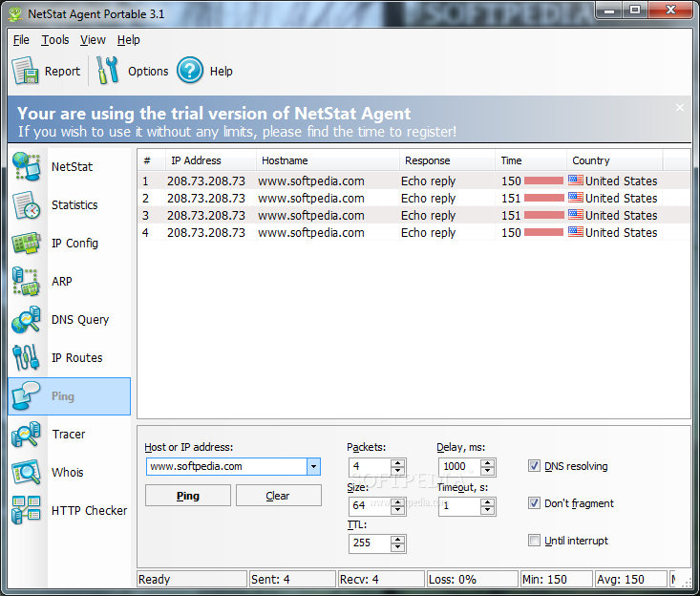This screenshot has height=596, width=700.
Task: Click the 'Avg: 150' status bar entry
Action: pyautogui.click(x=631, y=579)
